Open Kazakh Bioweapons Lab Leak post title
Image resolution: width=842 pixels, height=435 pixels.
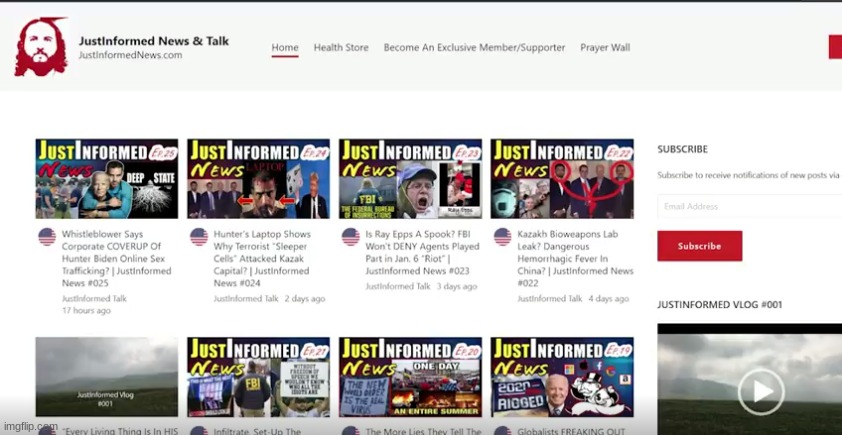(575, 258)
